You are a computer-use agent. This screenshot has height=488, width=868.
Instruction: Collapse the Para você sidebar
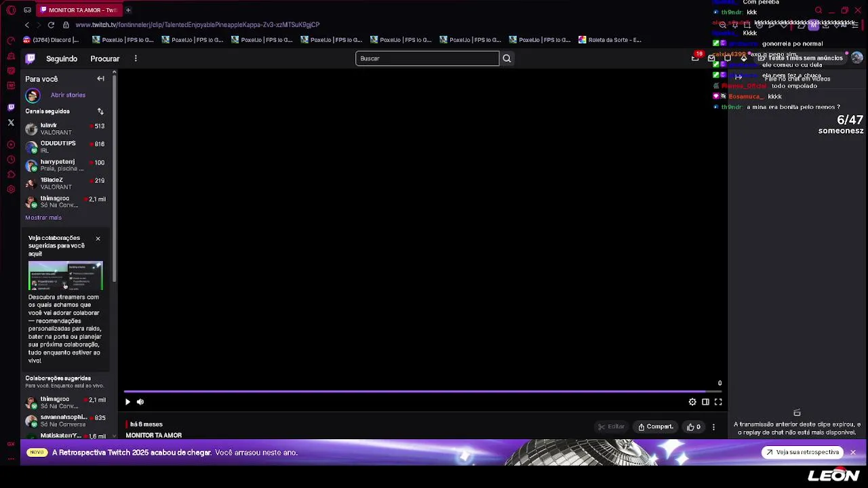tap(100, 79)
